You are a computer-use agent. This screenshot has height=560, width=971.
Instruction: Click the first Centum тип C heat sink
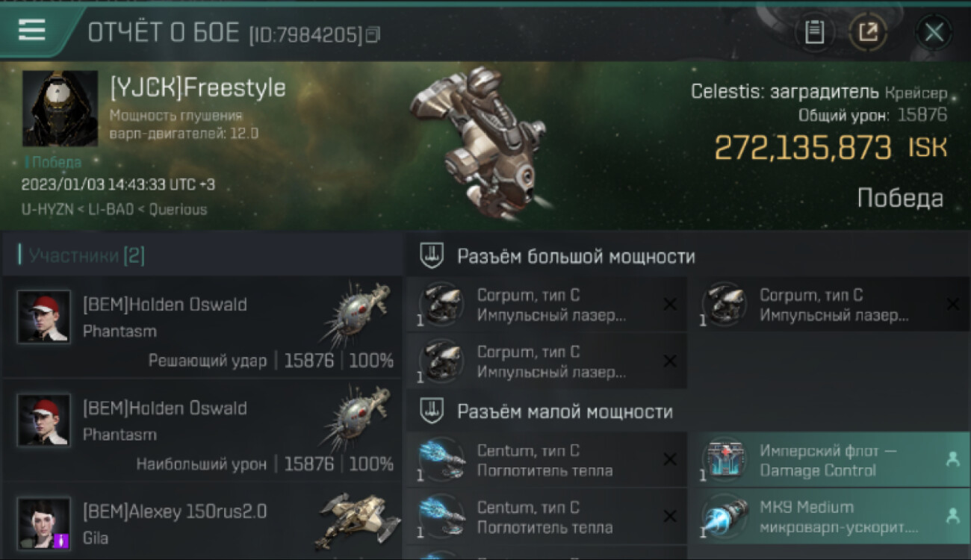(x=547, y=460)
